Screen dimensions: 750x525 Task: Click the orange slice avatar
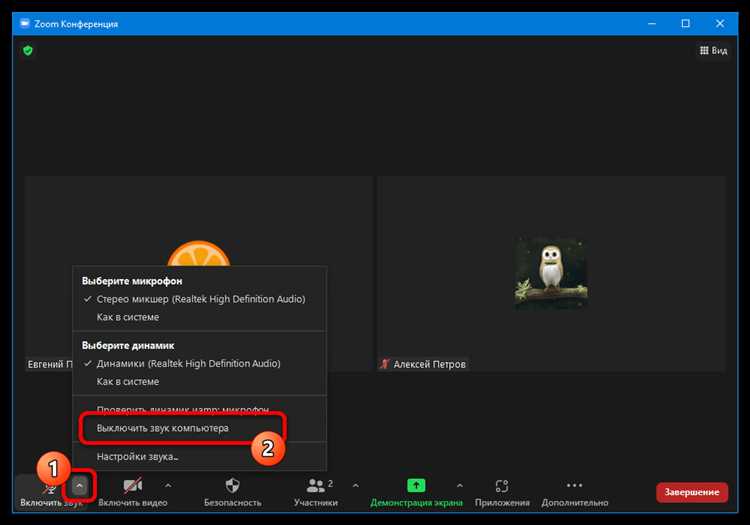coord(199,254)
